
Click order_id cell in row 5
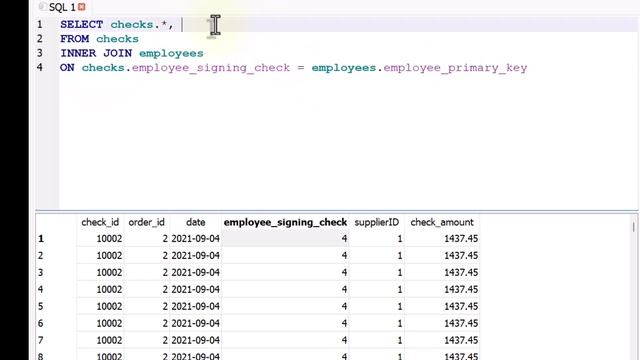click(147, 306)
